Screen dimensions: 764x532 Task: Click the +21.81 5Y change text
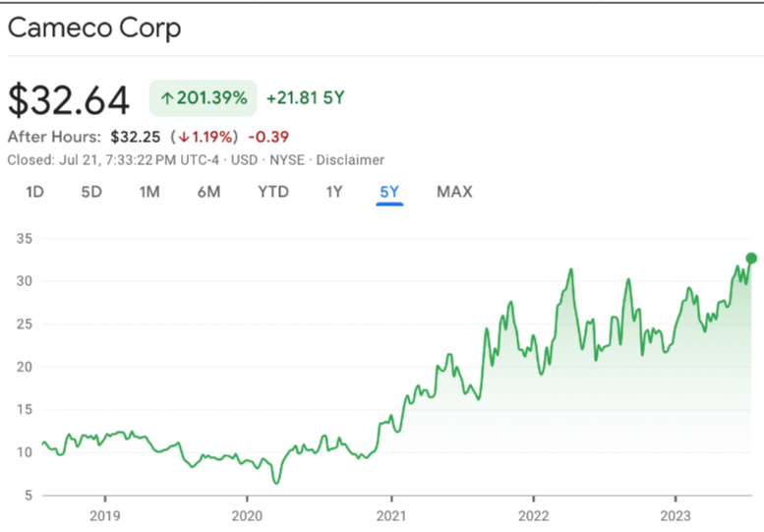(306, 98)
